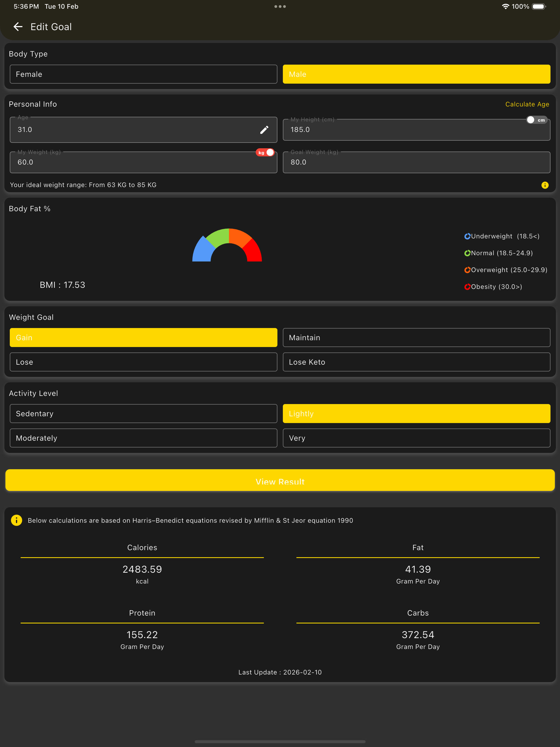
Task: Tap the Harris–Benedict info icon
Action: tap(17, 520)
